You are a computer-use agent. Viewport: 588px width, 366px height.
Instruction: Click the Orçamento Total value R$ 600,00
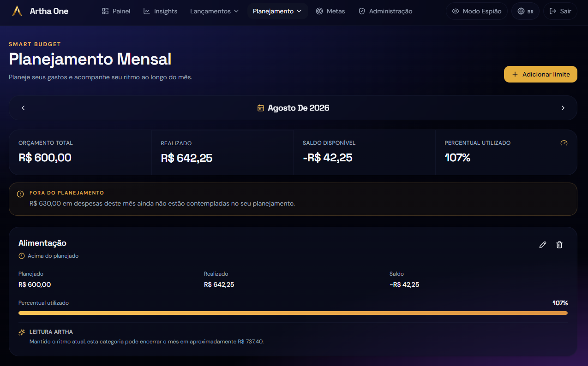[45, 158]
